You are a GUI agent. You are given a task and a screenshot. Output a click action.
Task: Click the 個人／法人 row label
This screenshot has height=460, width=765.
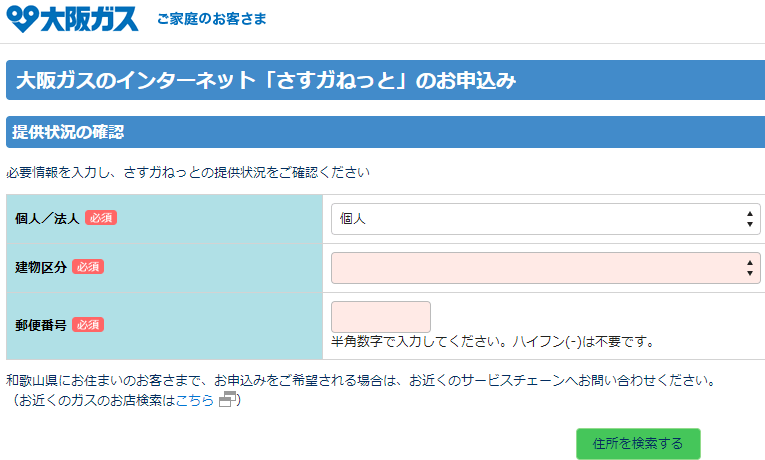(47, 218)
